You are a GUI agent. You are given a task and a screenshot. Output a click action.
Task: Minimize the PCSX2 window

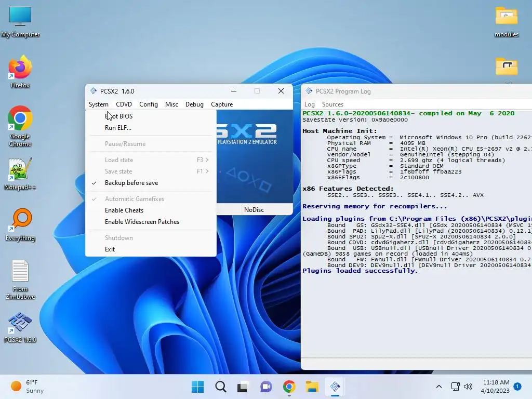click(x=234, y=91)
